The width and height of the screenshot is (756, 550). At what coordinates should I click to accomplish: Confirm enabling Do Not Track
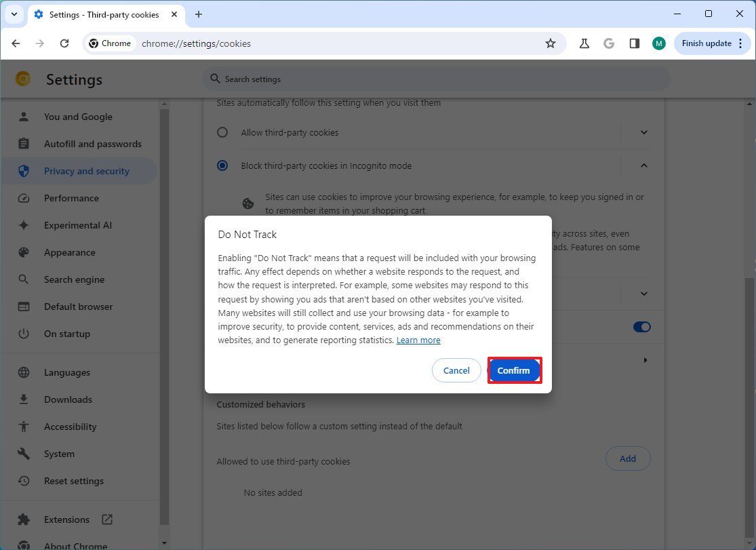coord(513,370)
